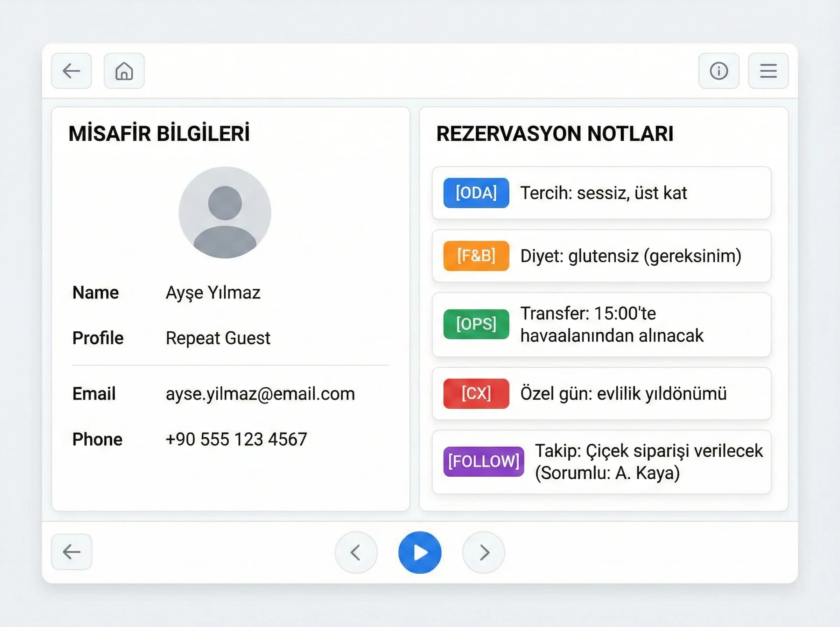Select the [F&B] dietary note tag
The image size is (840, 627).
coord(476,255)
